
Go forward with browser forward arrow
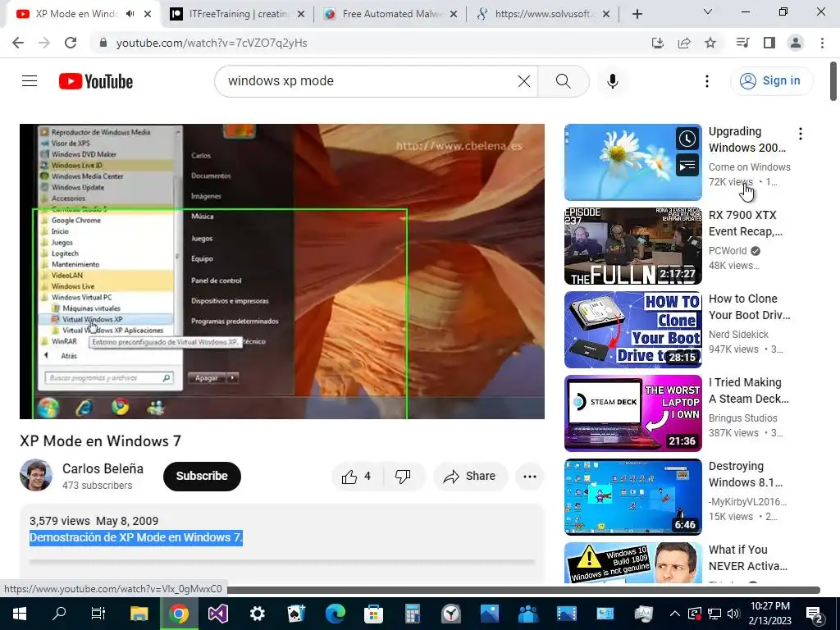(x=44, y=43)
